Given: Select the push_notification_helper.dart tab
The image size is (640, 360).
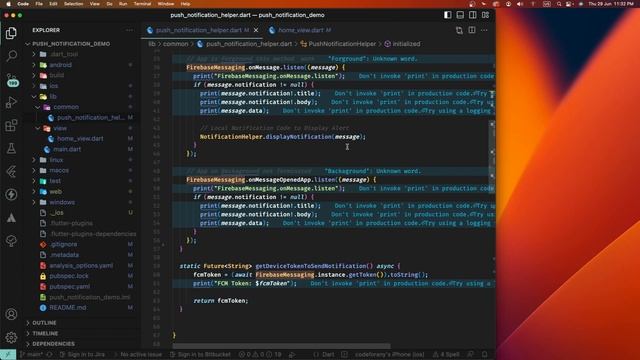Looking at the screenshot, I should point(203,30).
